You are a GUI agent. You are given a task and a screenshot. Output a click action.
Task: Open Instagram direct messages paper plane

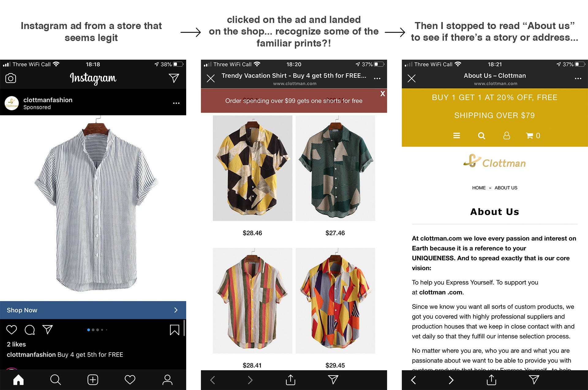pos(174,78)
